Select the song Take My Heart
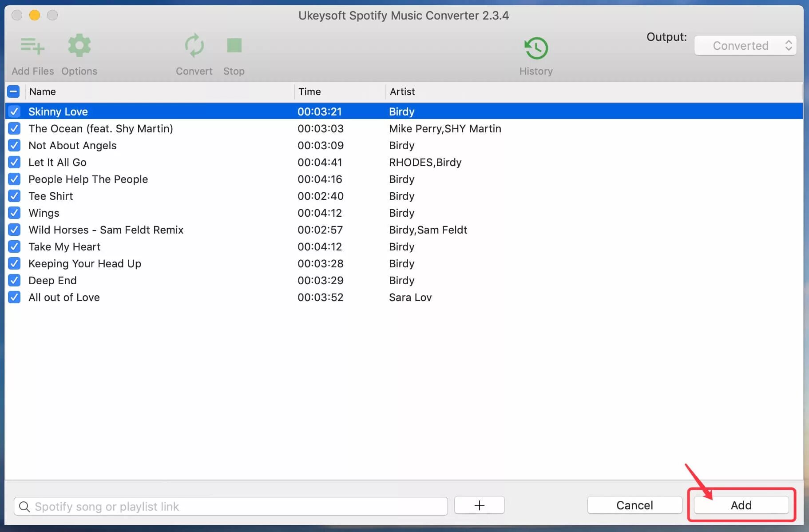 click(64, 246)
